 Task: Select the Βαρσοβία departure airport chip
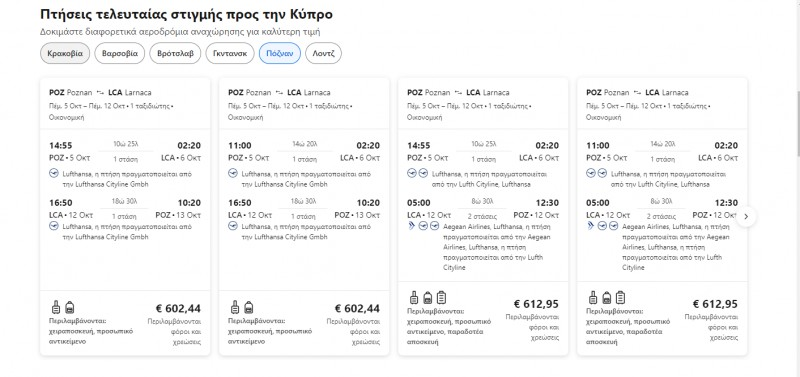click(x=119, y=53)
